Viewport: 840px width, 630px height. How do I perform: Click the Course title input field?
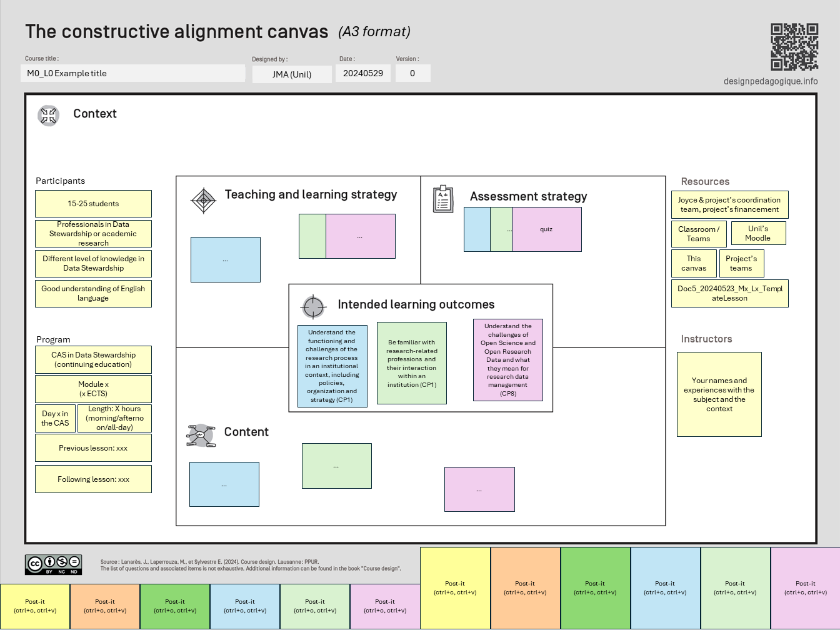[x=132, y=73]
